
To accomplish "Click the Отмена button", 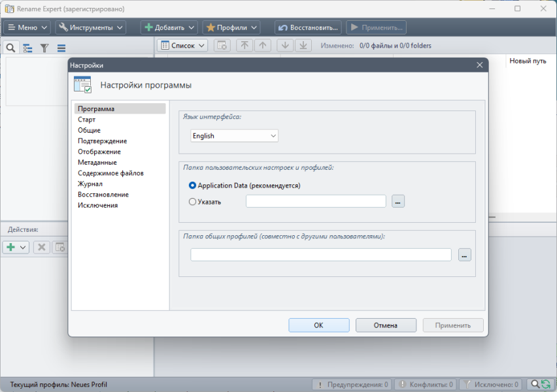I will [x=386, y=325].
